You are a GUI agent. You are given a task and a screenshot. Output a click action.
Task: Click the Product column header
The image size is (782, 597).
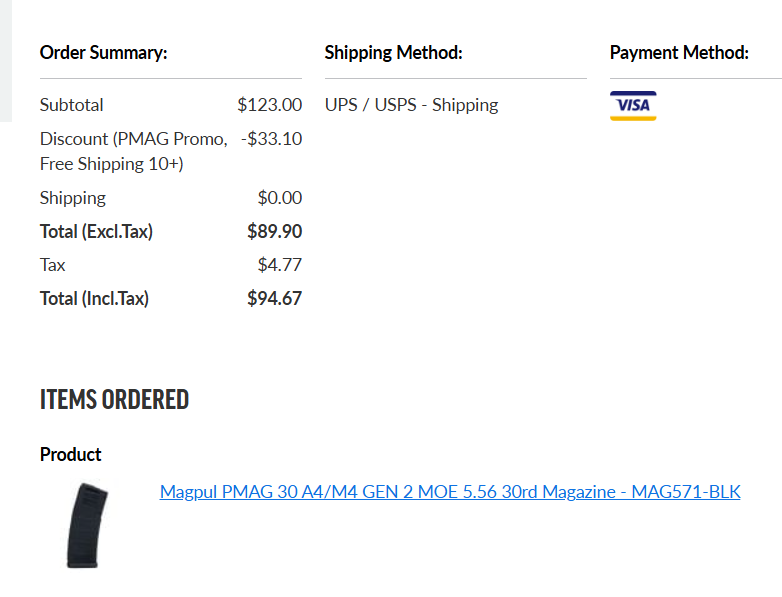pos(71,455)
